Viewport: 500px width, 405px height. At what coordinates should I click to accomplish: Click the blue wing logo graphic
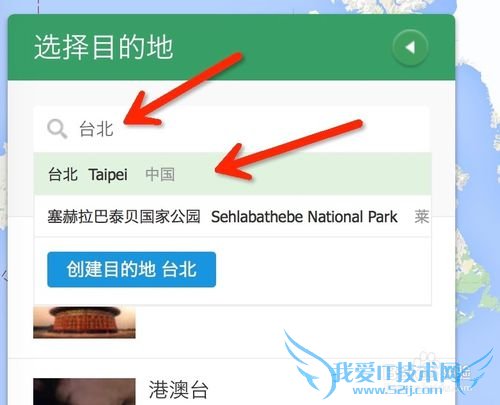tap(308, 362)
